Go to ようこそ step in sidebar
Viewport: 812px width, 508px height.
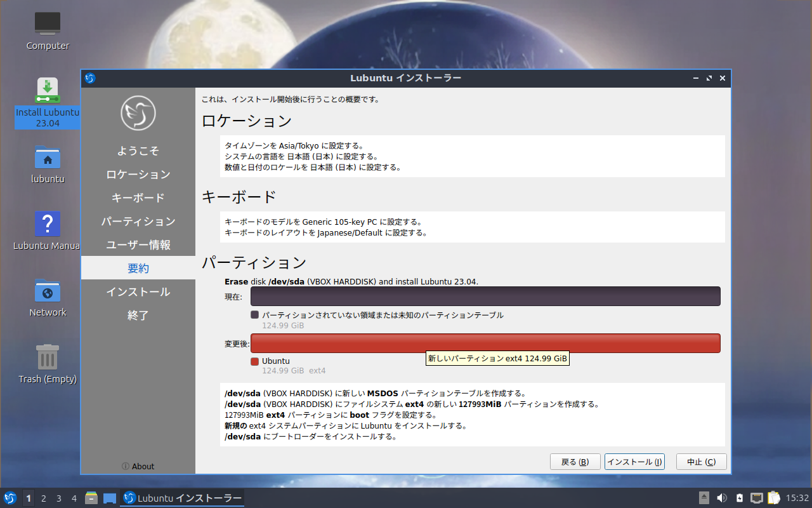coord(138,151)
